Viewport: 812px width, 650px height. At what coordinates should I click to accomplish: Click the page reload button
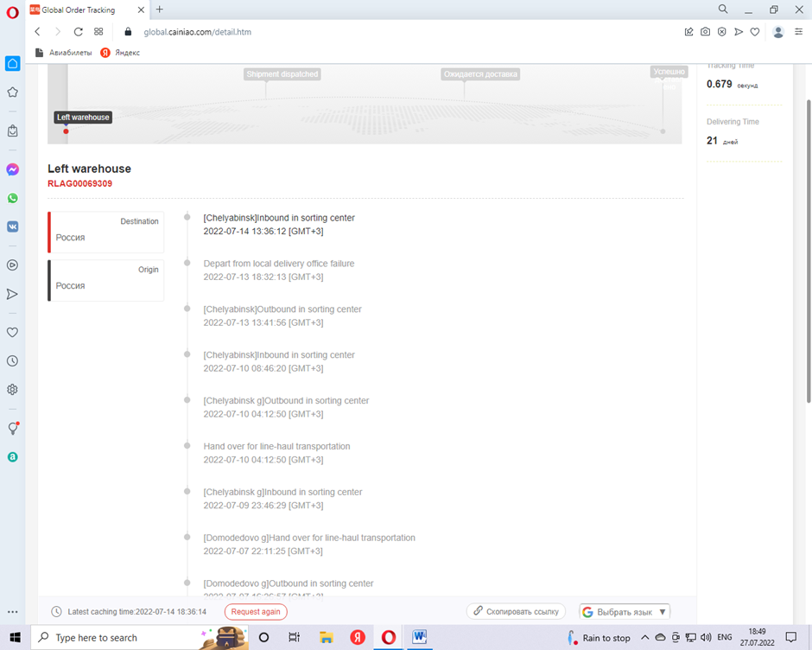tap(78, 32)
